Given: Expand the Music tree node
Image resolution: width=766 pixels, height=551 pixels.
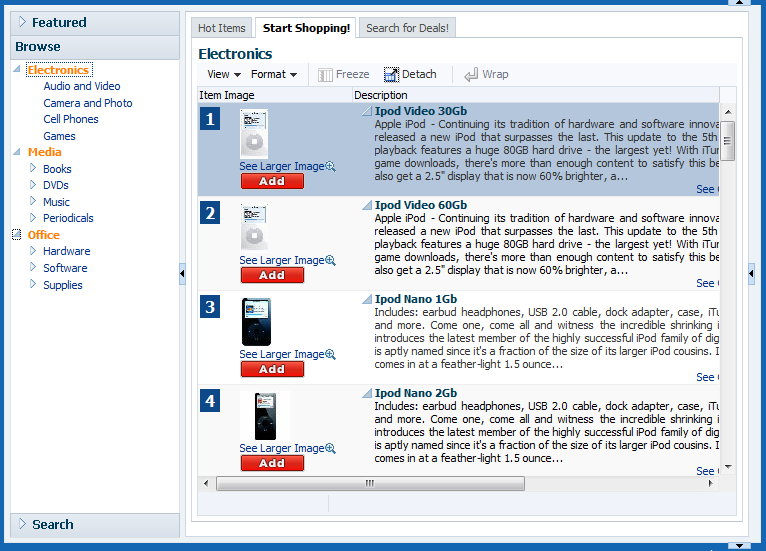Looking at the screenshot, I should (x=33, y=201).
